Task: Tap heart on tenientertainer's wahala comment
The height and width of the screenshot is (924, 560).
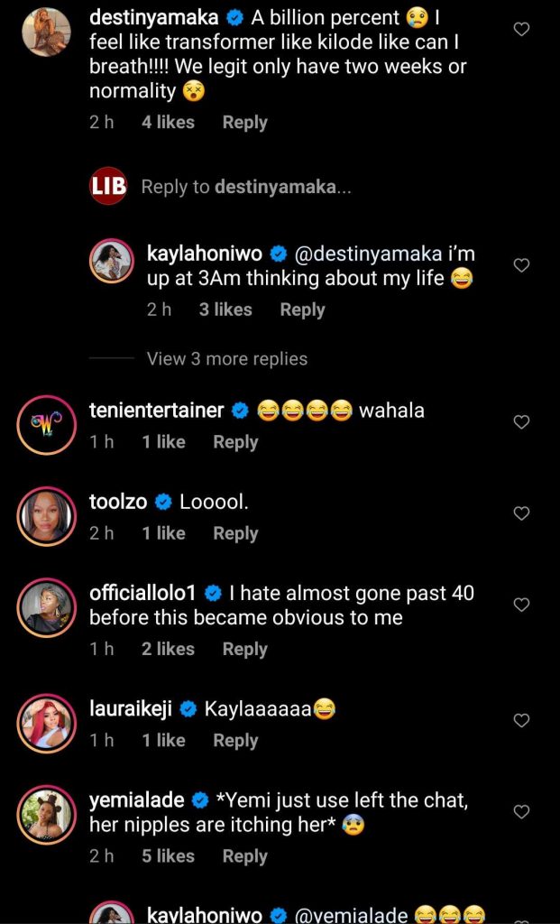Action: coord(520,422)
